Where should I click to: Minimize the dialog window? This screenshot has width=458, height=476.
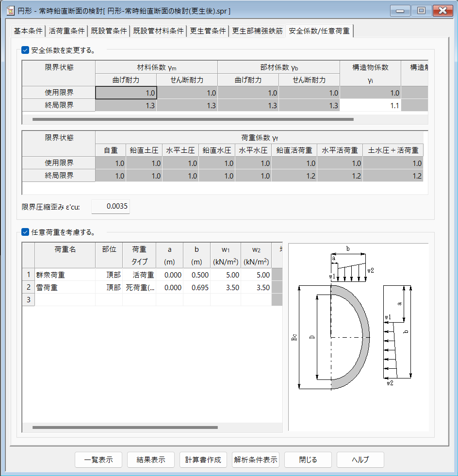(400, 11)
